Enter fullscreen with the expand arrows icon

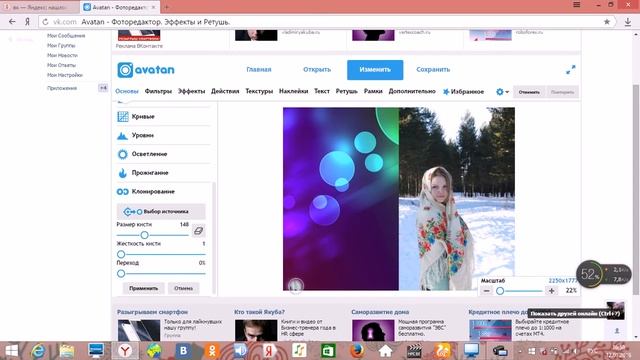tap(571, 70)
